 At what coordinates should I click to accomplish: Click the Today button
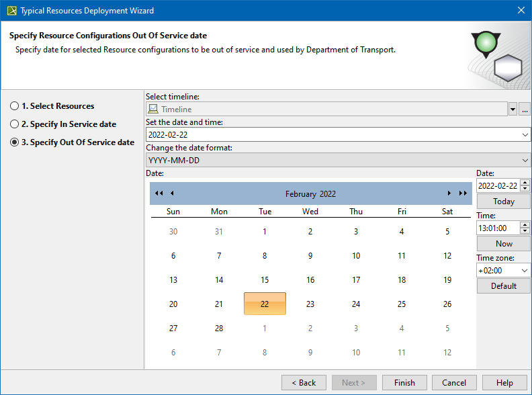[503, 202]
